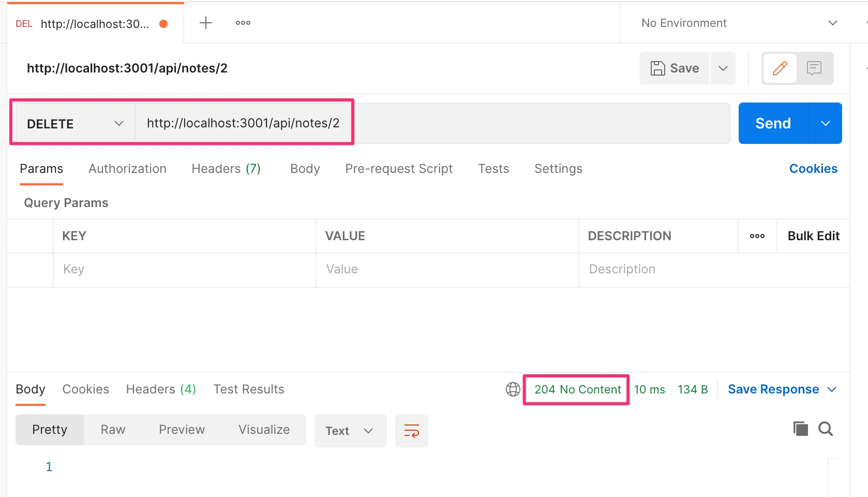Open the comments icon beside edit pencil
868x497 pixels.
tap(814, 68)
